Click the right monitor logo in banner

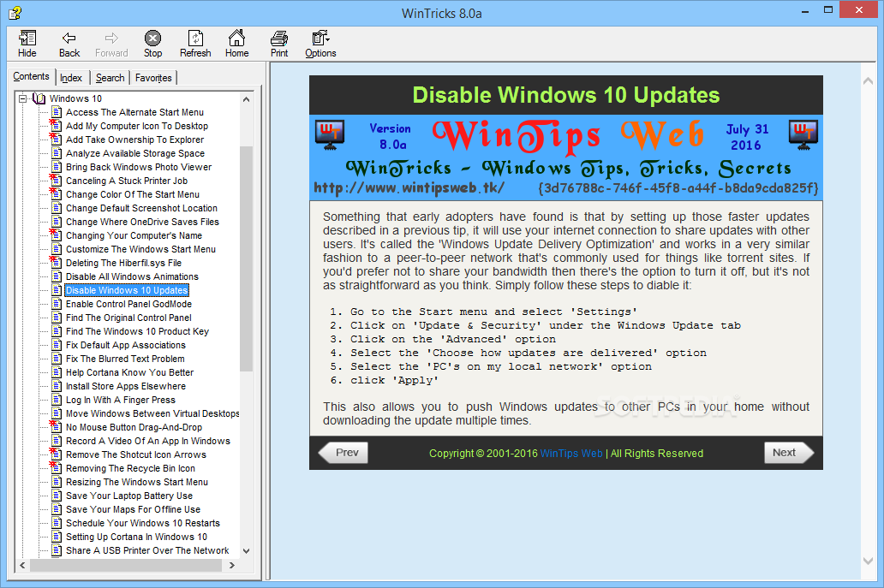click(803, 135)
